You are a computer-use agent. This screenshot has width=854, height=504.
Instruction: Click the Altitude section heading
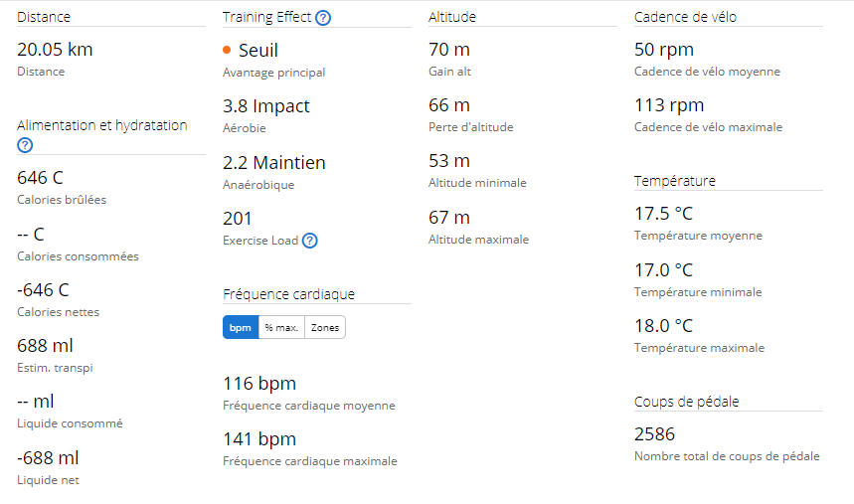pos(452,17)
